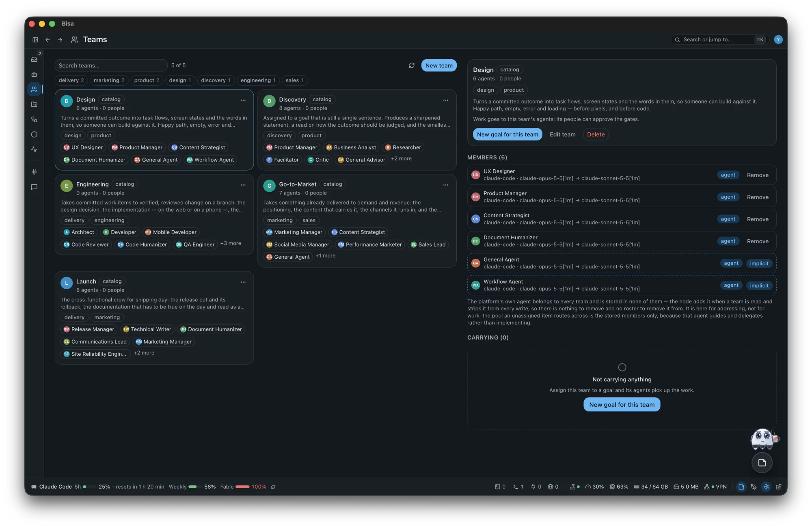Toggle the delivery 2 filter chip
Screen dimensions: 812x528
tap(71, 80)
